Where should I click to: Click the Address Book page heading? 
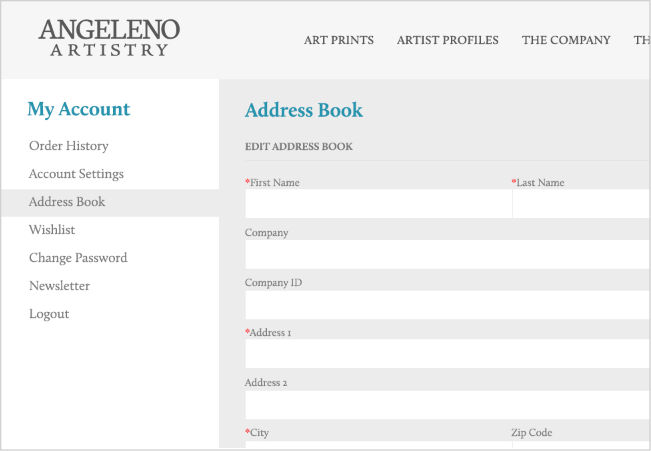(304, 110)
